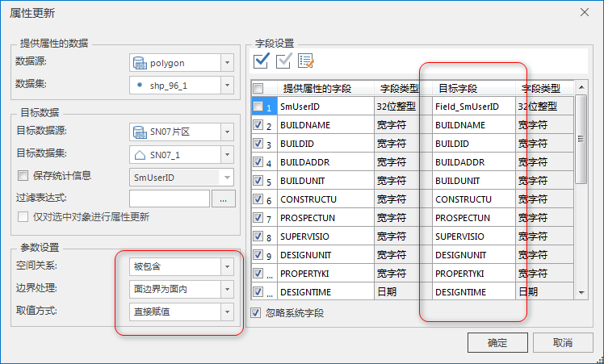Toggle the header select-all checkbox
The width and height of the screenshot is (604, 364).
(x=258, y=89)
